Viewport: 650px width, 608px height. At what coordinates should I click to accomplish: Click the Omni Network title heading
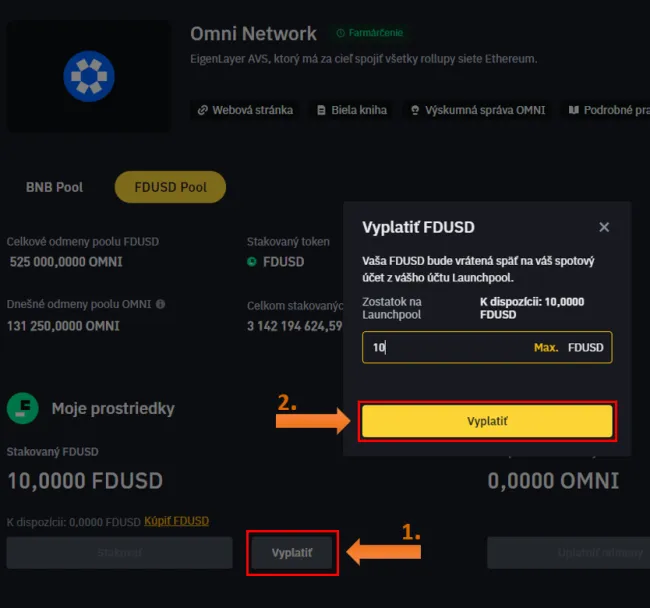(253, 34)
